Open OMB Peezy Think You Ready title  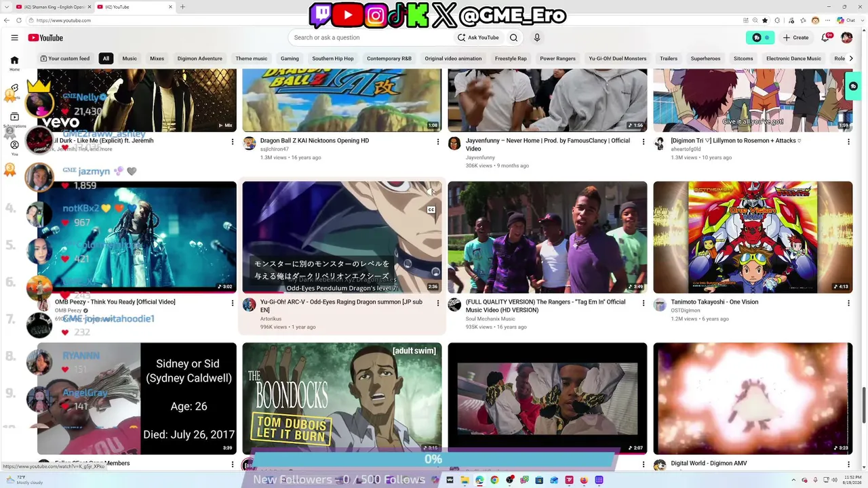coord(115,302)
